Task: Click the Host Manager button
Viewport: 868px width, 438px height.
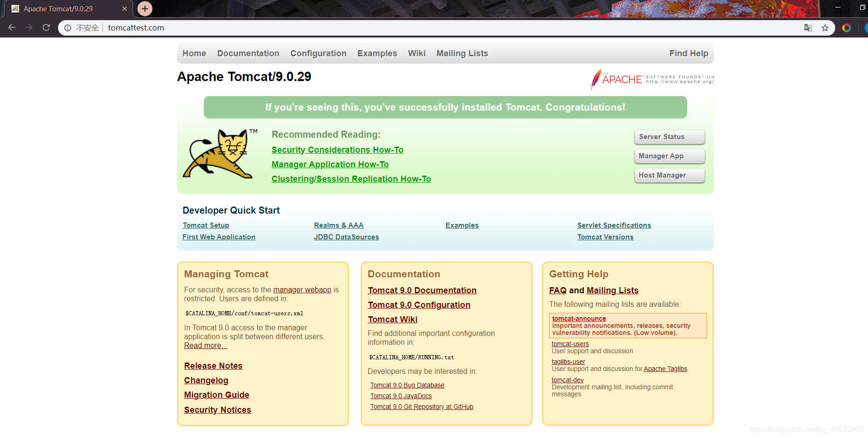Action: pyautogui.click(x=670, y=175)
